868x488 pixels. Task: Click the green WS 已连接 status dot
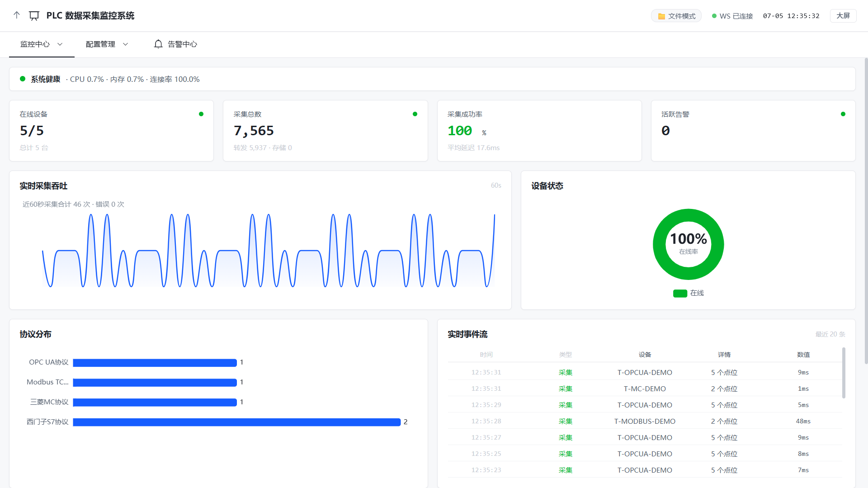(714, 16)
